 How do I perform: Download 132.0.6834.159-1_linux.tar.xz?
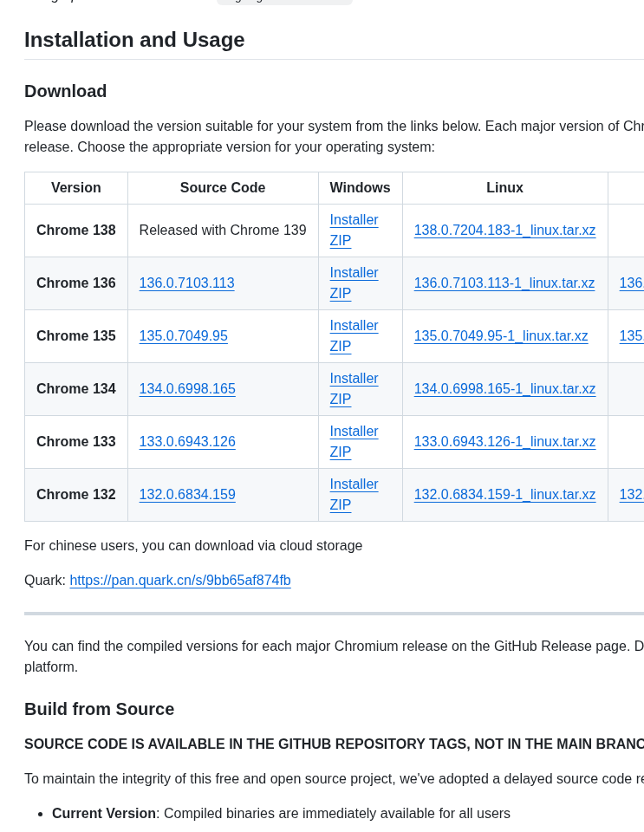(504, 494)
